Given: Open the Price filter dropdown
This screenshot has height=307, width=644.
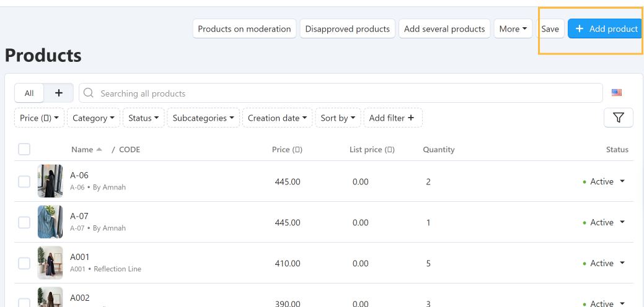Looking at the screenshot, I should (x=40, y=118).
